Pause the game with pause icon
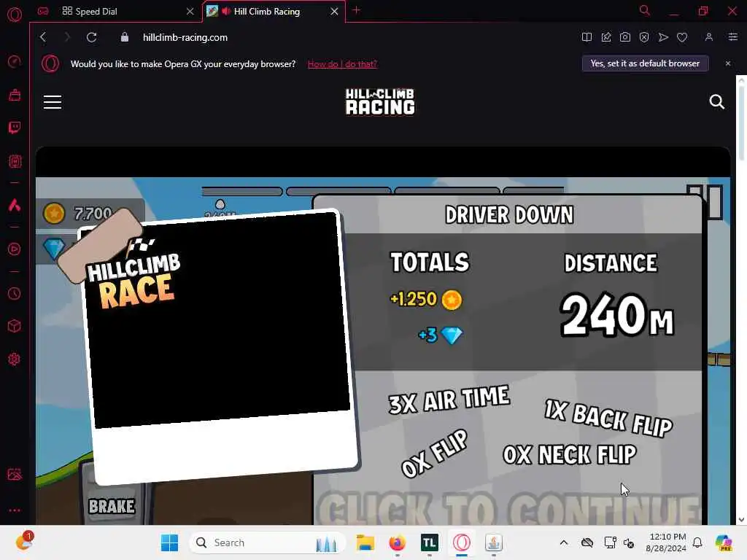747x560 pixels. 705,202
